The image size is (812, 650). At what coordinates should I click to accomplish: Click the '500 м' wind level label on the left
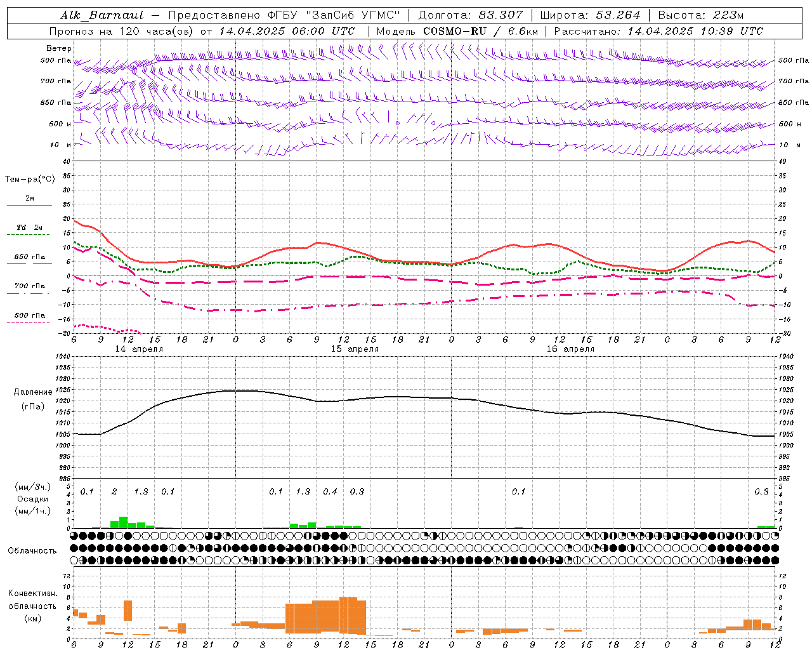(x=60, y=124)
